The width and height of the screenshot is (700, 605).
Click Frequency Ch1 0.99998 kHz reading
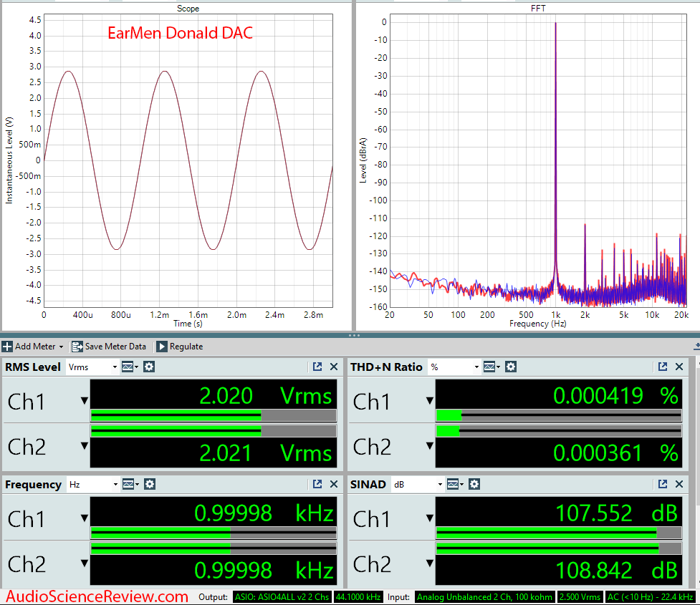pyautogui.click(x=264, y=513)
